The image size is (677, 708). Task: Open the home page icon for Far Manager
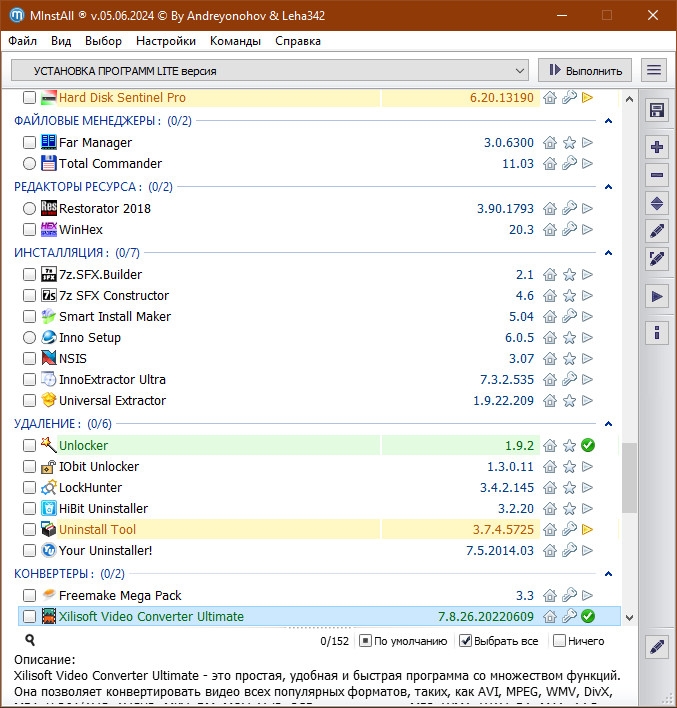[550, 143]
